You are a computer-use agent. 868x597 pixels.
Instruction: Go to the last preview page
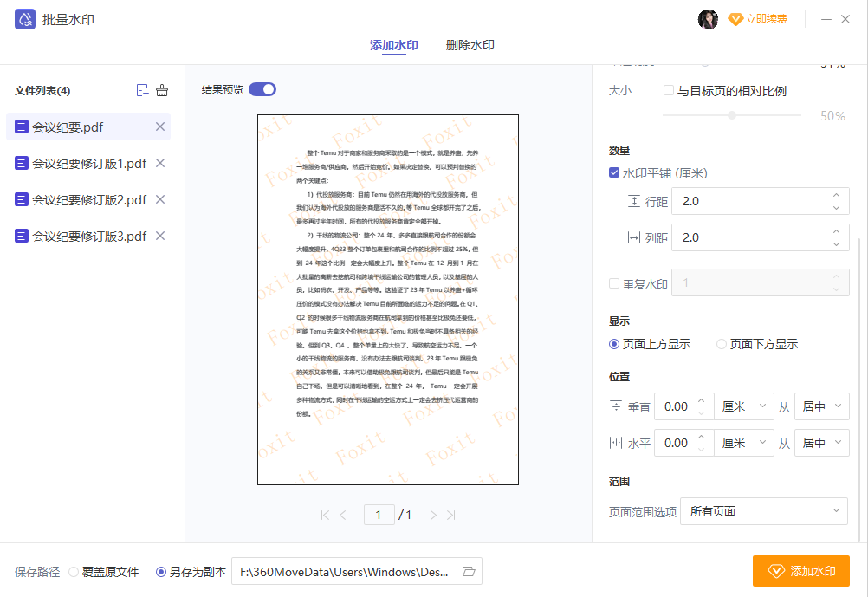coord(451,516)
